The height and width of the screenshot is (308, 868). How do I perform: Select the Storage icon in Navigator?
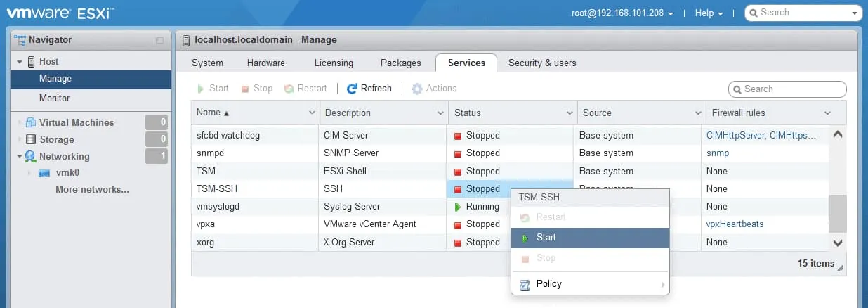tap(31, 139)
